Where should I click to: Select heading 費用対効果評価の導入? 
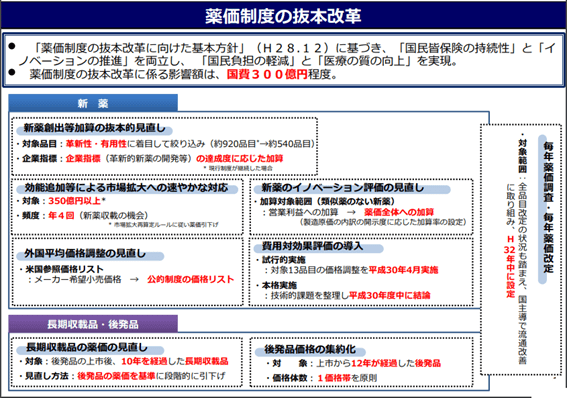point(312,246)
